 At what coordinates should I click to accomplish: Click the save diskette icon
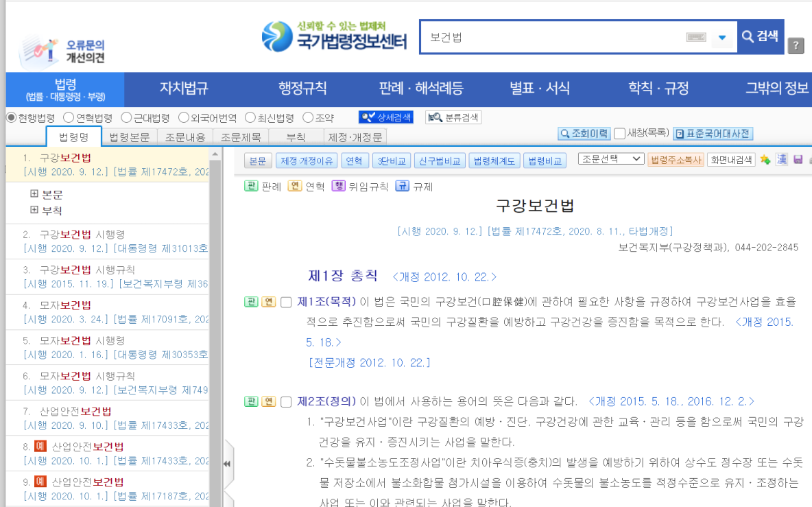798,159
